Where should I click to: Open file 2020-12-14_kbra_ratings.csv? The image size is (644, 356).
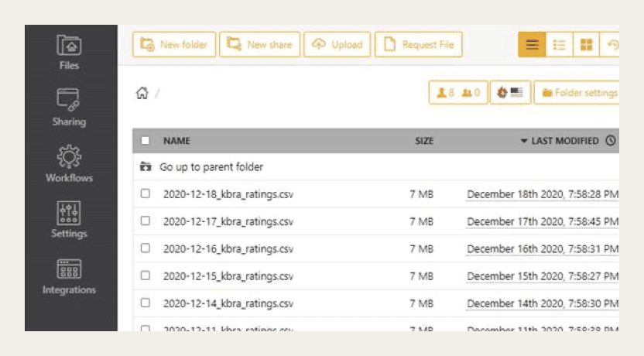tap(228, 303)
